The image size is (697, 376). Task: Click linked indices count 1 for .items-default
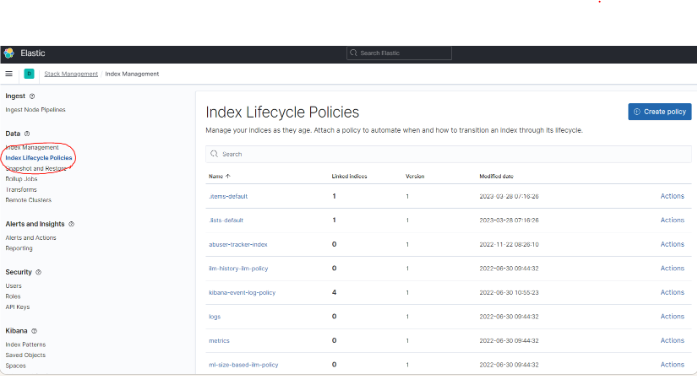tap(334, 196)
